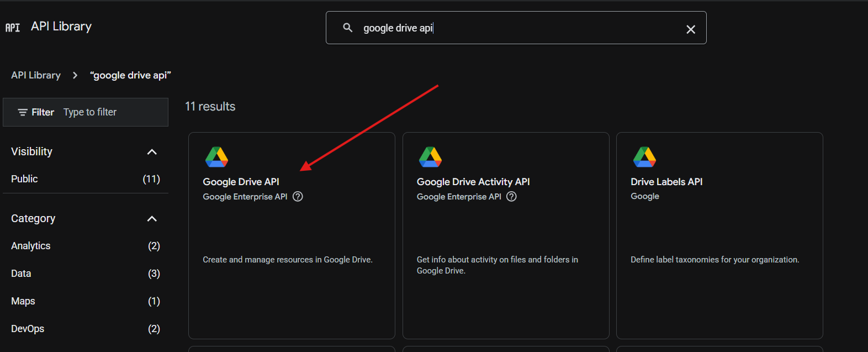Click the search magnifier icon
Screen dimensions: 868x352
(x=348, y=28)
